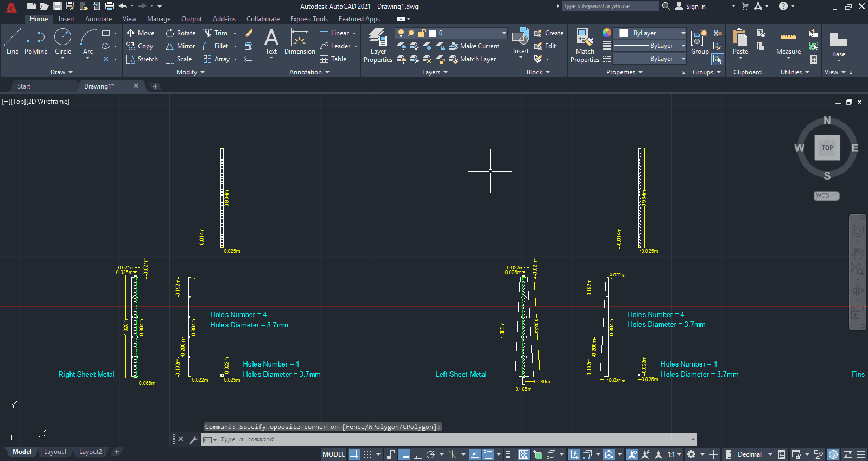Open the Start file tab
The image size is (868, 461).
(x=24, y=86)
